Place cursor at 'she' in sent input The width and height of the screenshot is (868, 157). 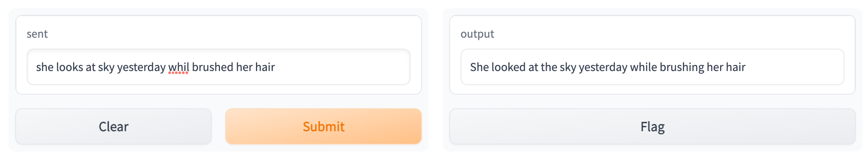click(x=45, y=67)
